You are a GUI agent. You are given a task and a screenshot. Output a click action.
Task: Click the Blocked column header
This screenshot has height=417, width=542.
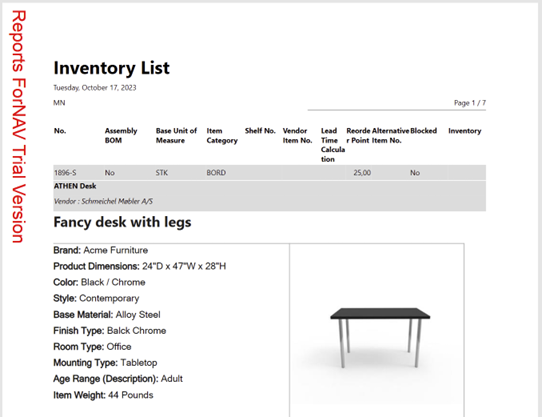pyautogui.click(x=423, y=131)
